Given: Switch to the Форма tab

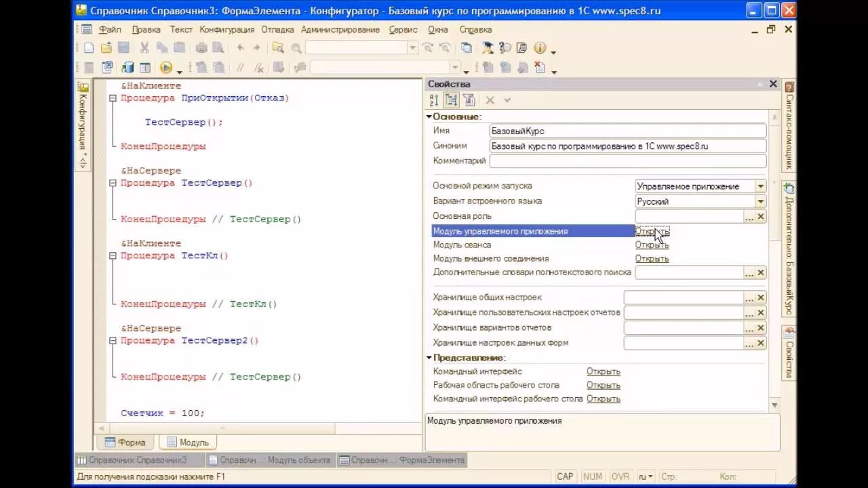Looking at the screenshot, I should coord(125,442).
